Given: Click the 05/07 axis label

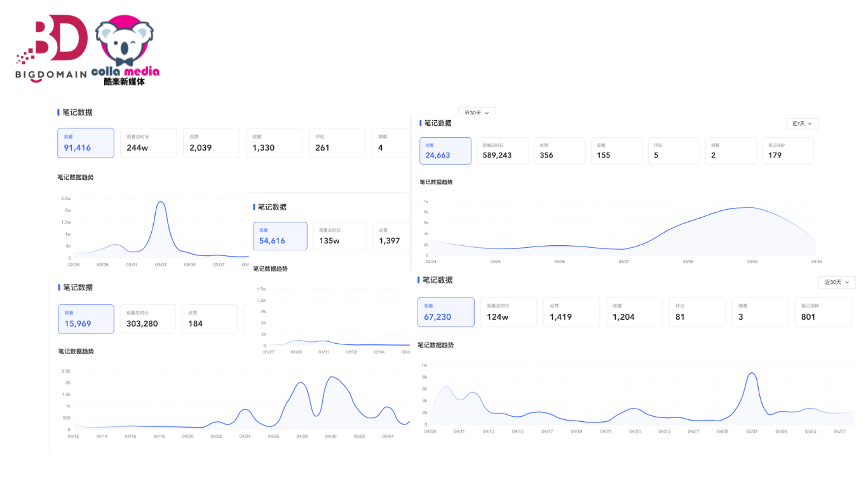Looking at the screenshot, I should pyautogui.click(x=840, y=431).
